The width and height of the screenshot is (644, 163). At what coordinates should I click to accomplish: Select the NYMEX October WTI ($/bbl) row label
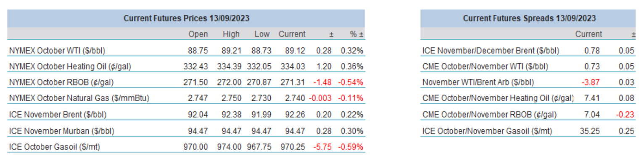coord(57,51)
